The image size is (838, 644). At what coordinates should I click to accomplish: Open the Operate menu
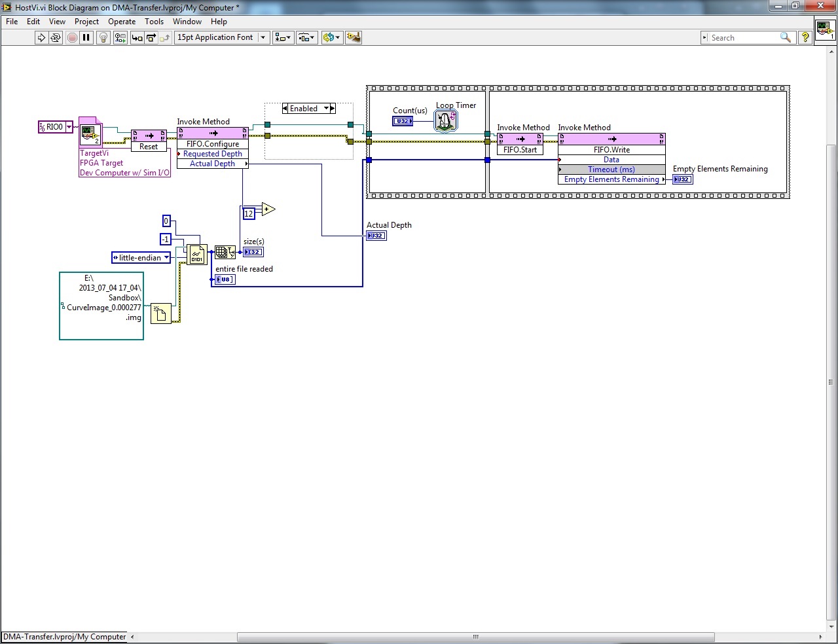[122, 22]
